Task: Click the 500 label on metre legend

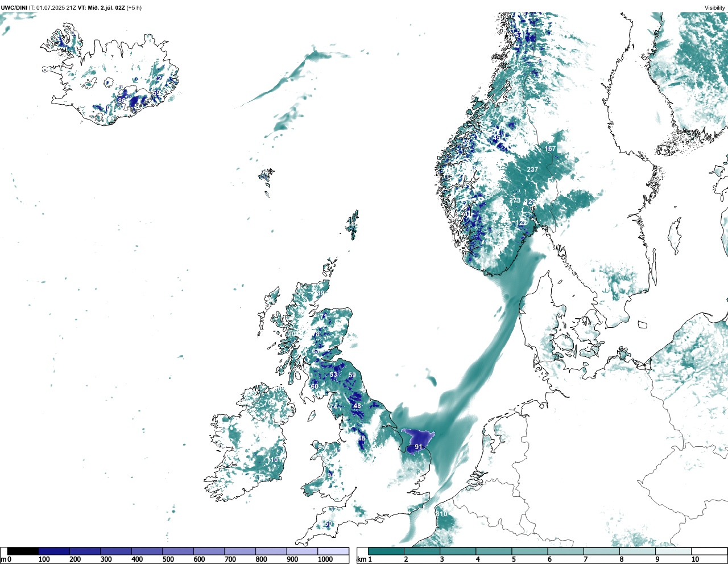Action: coord(168,559)
